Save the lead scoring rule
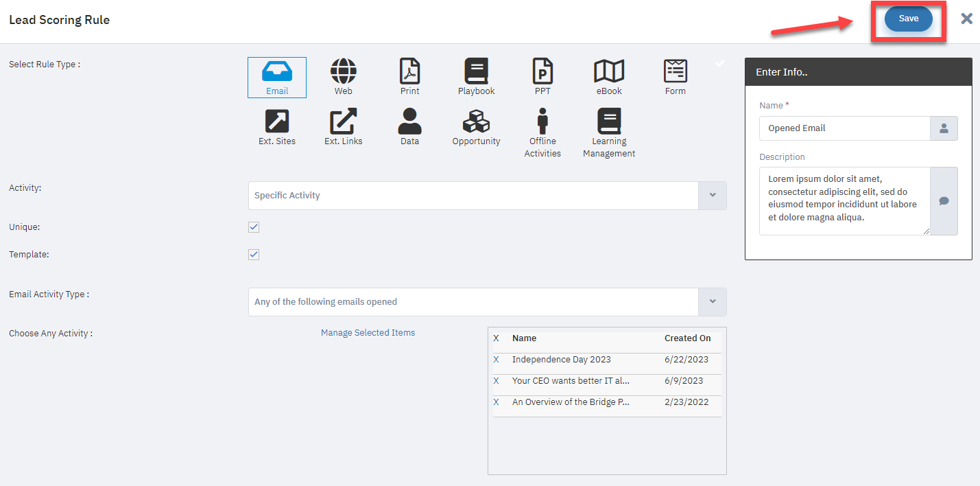This screenshot has height=486, width=980. (x=908, y=19)
